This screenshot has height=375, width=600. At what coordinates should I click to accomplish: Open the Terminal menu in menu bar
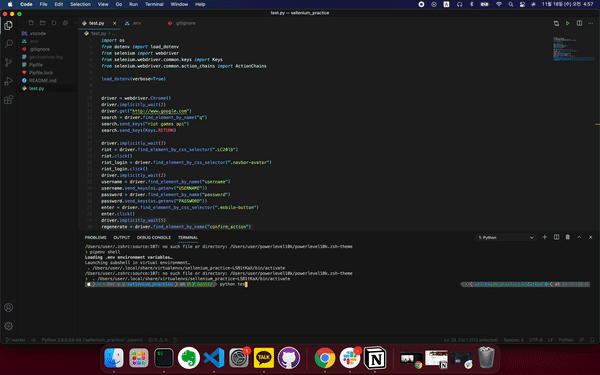coord(154,4)
